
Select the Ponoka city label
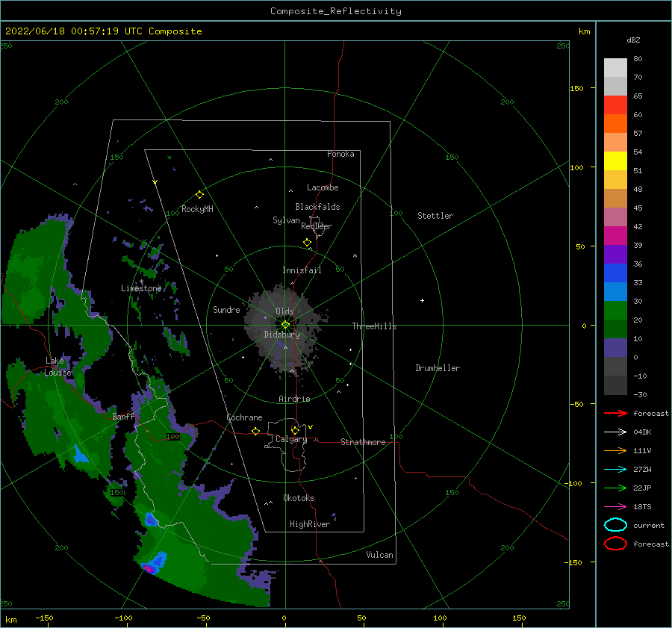(340, 154)
